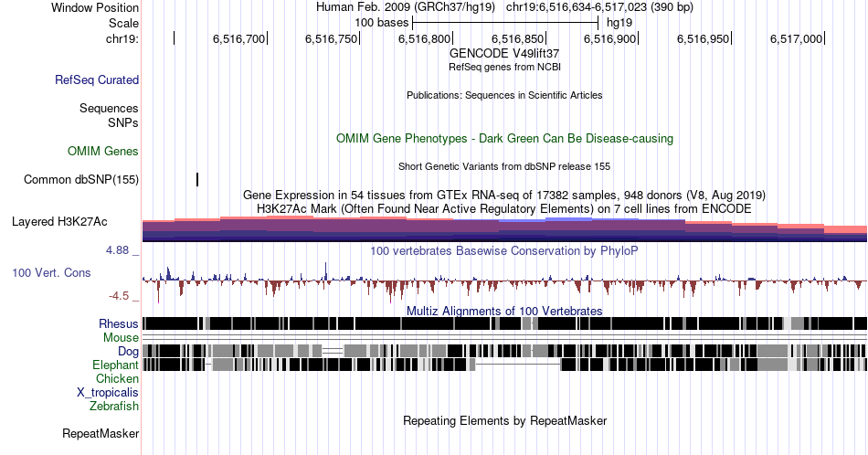
Task: Open the PhyloP Basewise Conservation title
Action: [x=504, y=250]
